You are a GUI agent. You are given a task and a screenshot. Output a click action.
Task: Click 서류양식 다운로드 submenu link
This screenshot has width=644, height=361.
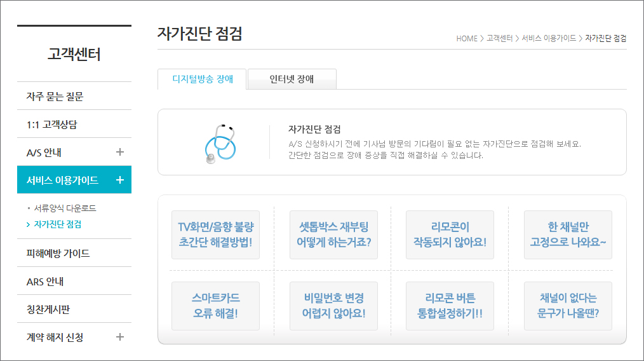[65, 208]
